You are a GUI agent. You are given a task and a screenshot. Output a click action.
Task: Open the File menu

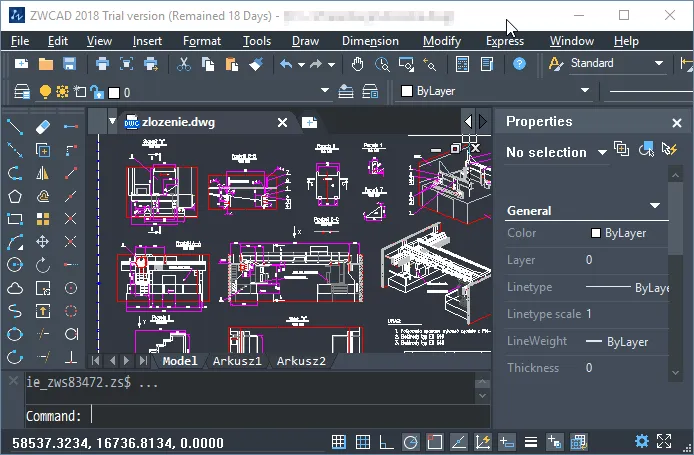(20, 41)
